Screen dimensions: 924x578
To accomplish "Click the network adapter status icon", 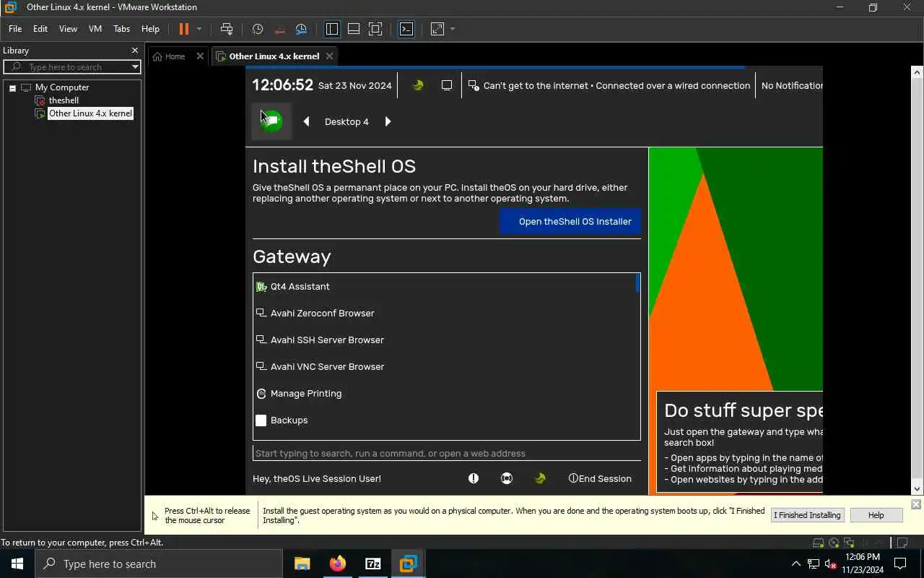I will click(x=850, y=543).
